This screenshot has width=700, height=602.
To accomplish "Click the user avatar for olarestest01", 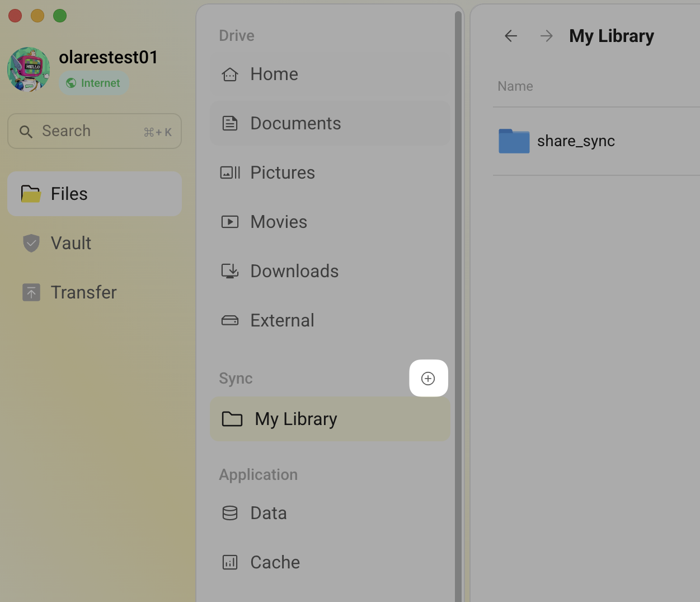I will 28,69.
